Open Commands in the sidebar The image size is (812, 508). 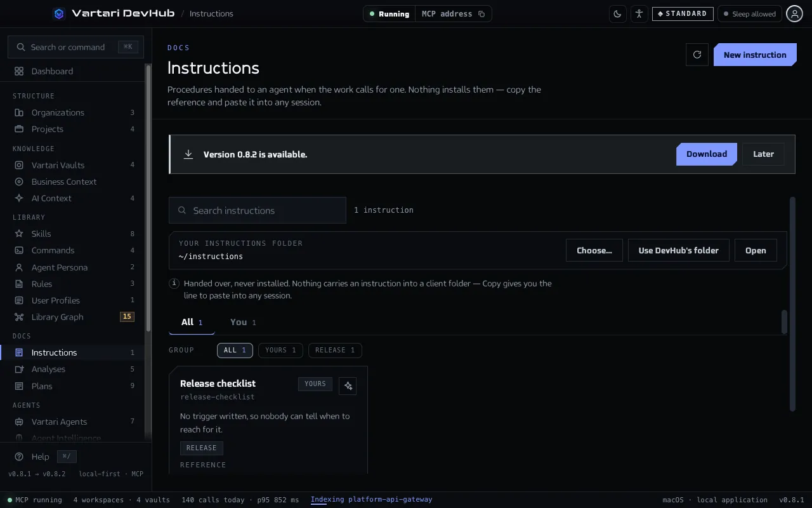pyautogui.click(x=74, y=250)
